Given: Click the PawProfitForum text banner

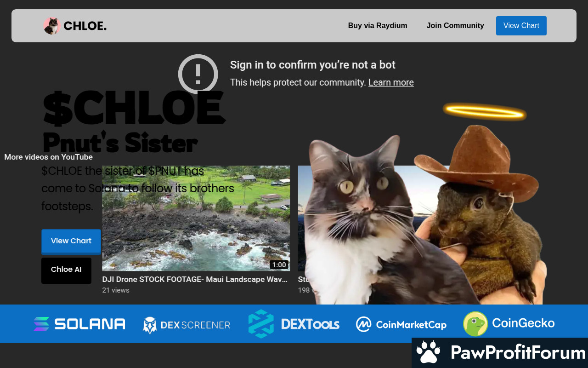Looking at the screenshot, I should (518, 353).
